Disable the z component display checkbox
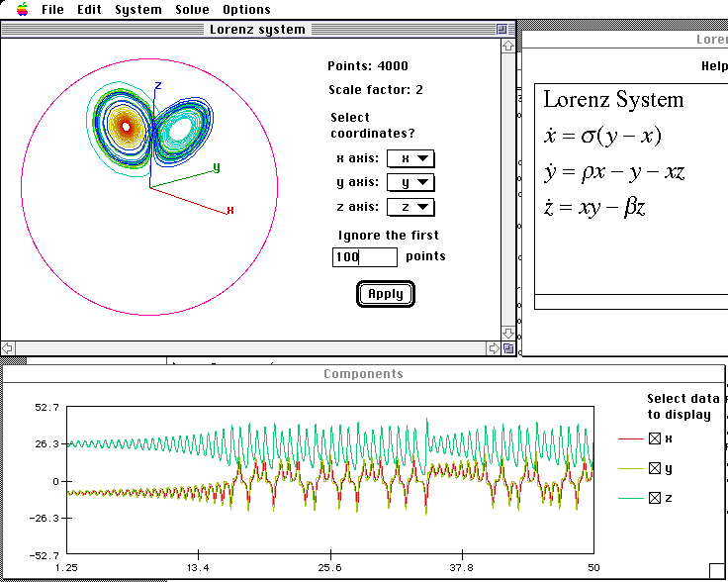This screenshot has height=582, width=728. (x=654, y=498)
